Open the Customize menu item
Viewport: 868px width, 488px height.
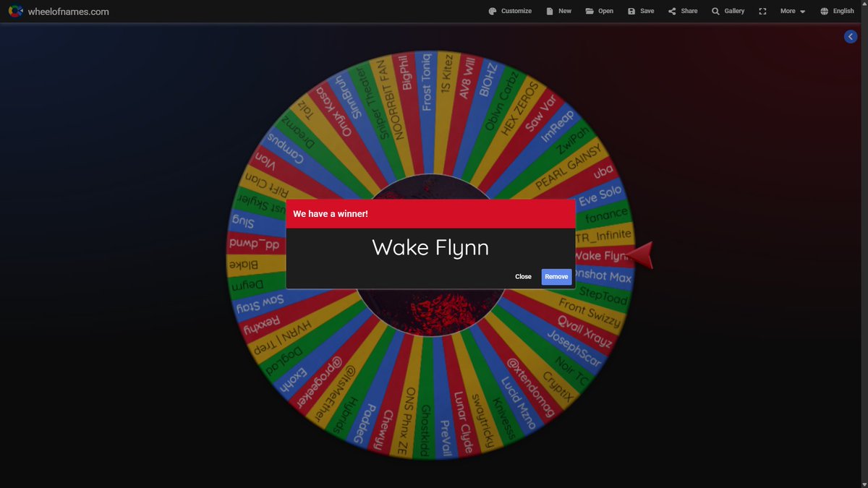[x=516, y=12]
